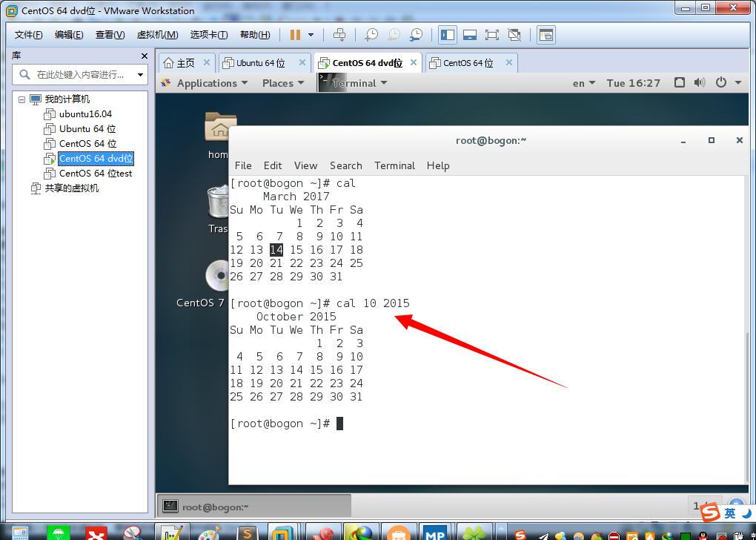Open the 'en' input language dropdown
Viewport: 756px width, 540px height.
584,83
